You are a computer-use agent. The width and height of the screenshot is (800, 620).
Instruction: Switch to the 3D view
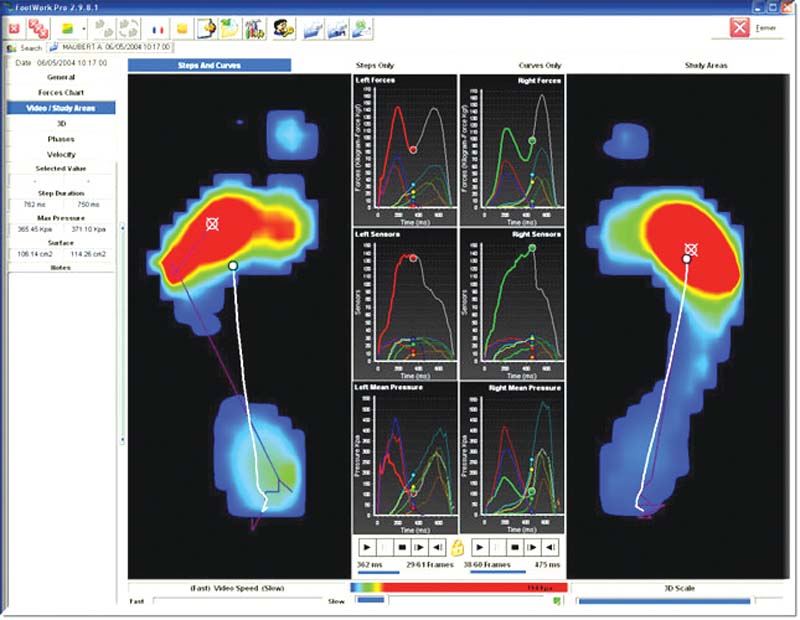point(62,123)
